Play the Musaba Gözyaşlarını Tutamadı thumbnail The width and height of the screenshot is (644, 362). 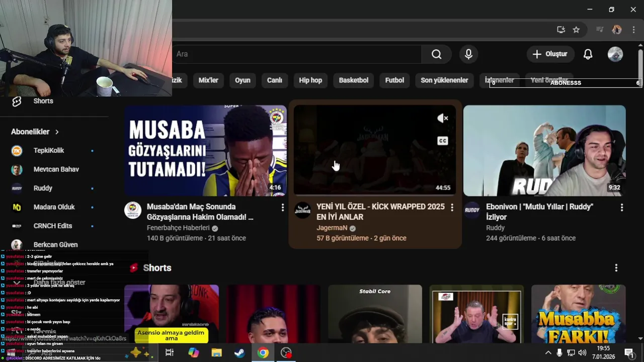click(x=205, y=150)
